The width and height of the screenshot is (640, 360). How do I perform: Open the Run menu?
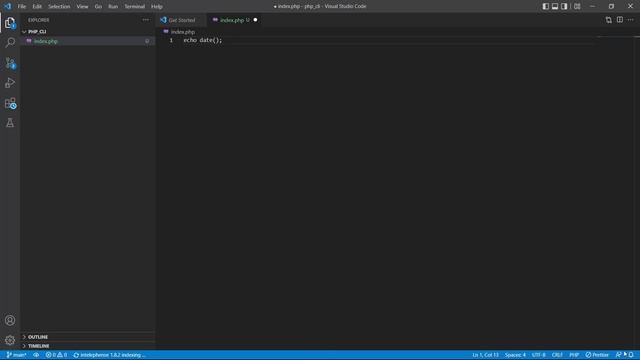coord(113,6)
